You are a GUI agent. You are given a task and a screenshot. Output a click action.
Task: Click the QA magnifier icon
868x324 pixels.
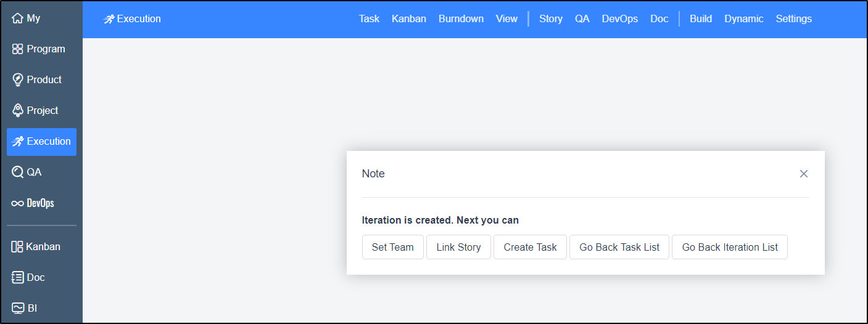(17, 172)
